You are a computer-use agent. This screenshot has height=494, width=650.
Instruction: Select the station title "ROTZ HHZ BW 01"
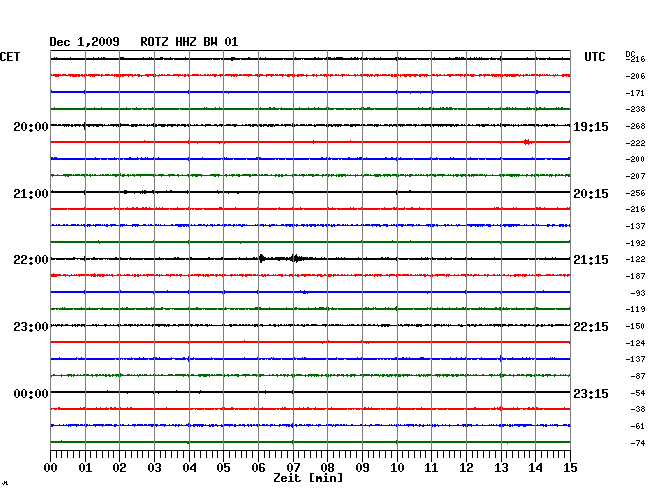189,42
